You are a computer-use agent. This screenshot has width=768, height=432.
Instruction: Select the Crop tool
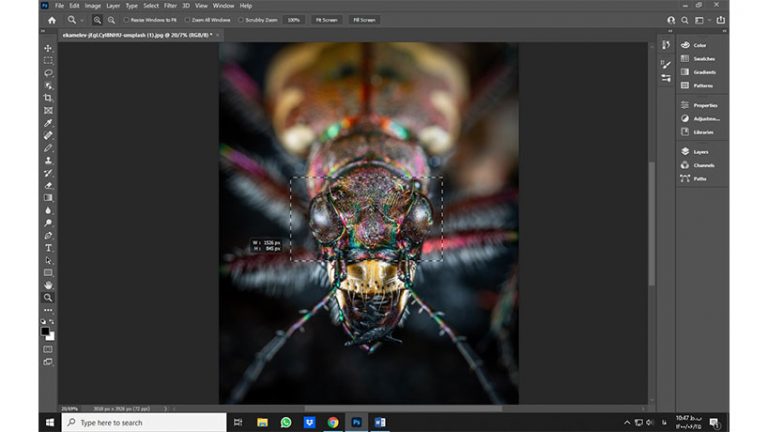pos(48,98)
